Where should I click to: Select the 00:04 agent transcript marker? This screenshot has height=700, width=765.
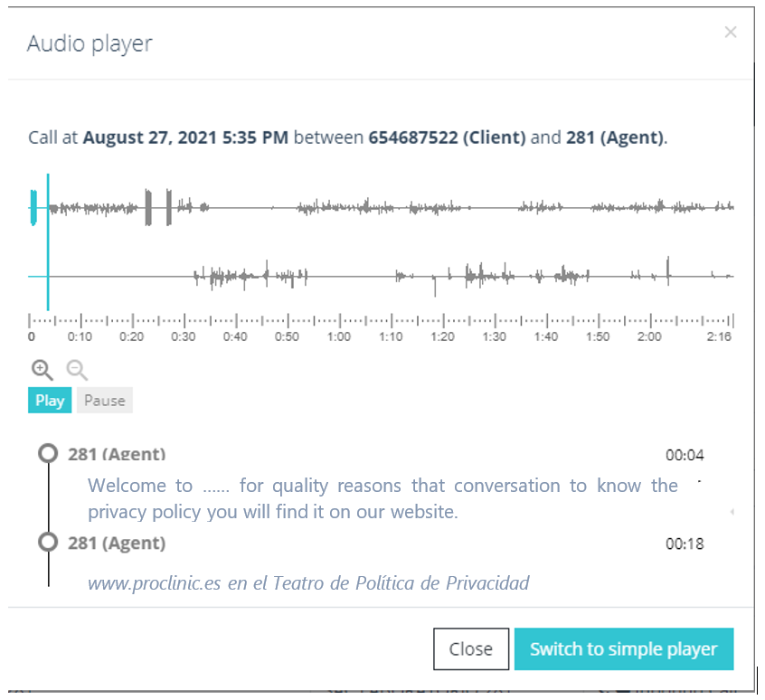tap(48, 453)
